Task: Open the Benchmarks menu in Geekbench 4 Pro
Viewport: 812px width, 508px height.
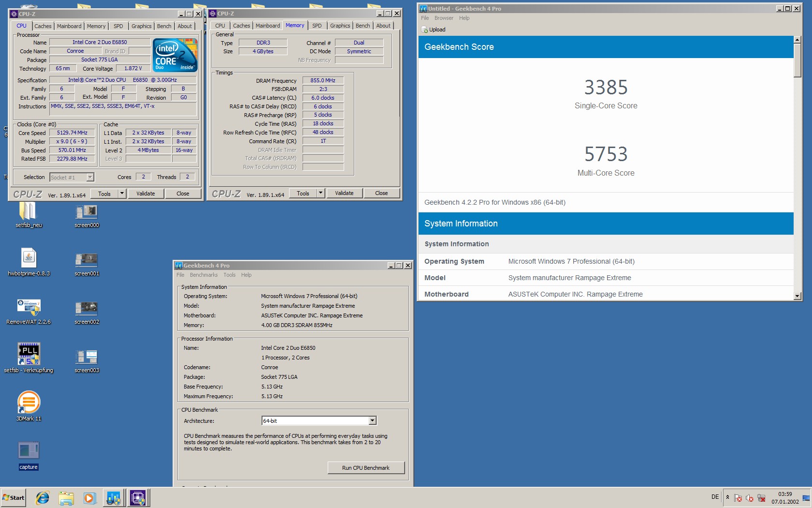Action: (x=203, y=275)
